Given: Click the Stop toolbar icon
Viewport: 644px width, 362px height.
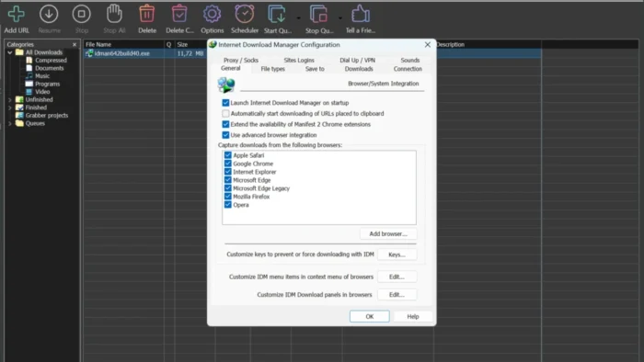Looking at the screenshot, I should coord(81,14).
